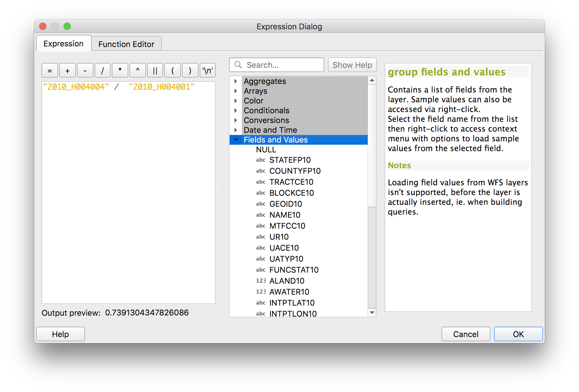Select the ALAND10 numeric field
Viewport: 579px width, 392px height.
287,281
